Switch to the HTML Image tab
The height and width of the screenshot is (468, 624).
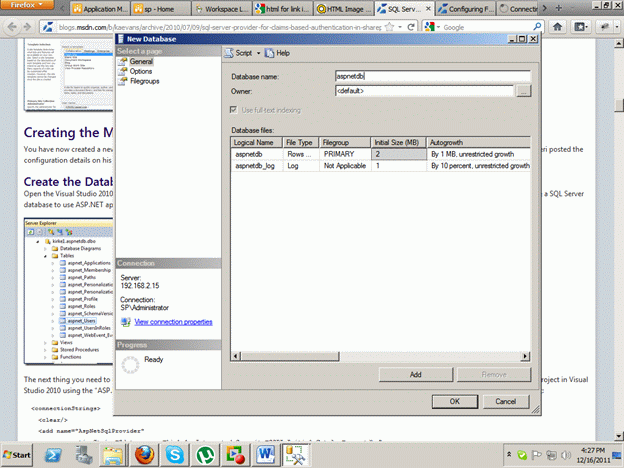tap(344, 9)
